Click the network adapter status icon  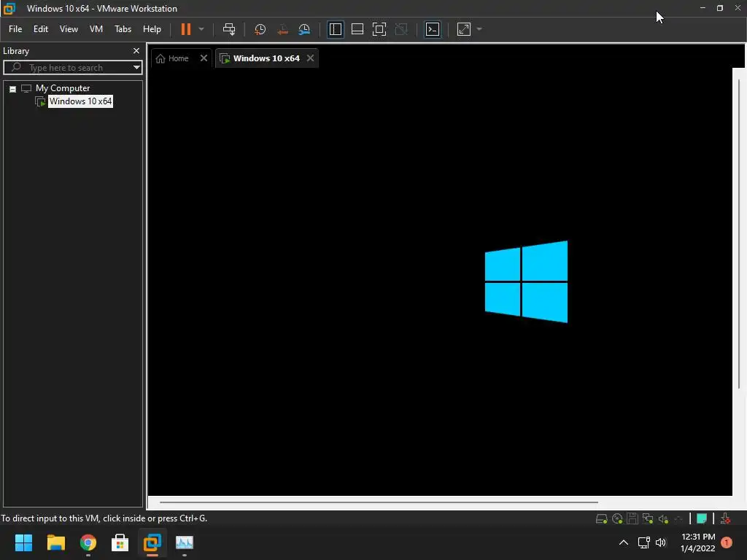click(x=648, y=518)
